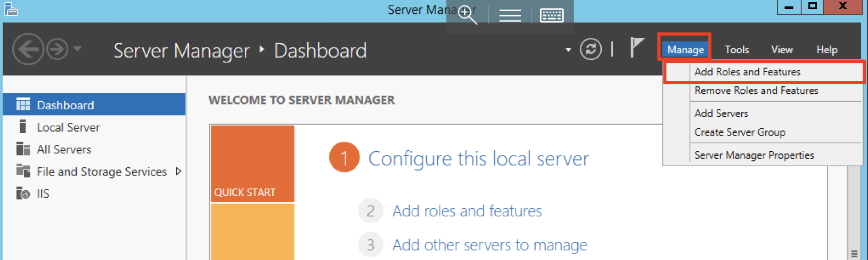Image resolution: width=868 pixels, height=260 pixels.
Task: Click Configure this local server link
Action: pyautogui.click(x=478, y=158)
